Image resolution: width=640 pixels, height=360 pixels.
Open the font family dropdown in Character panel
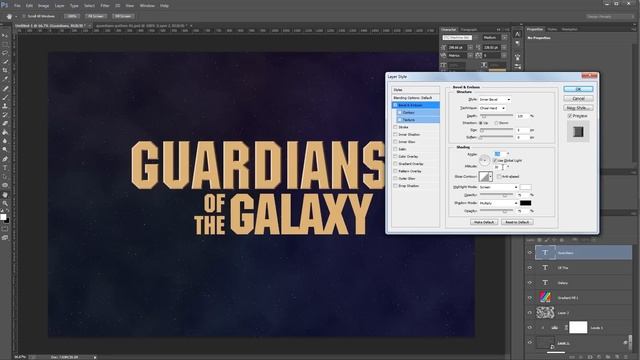pyautogui.click(x=459, y=38)
